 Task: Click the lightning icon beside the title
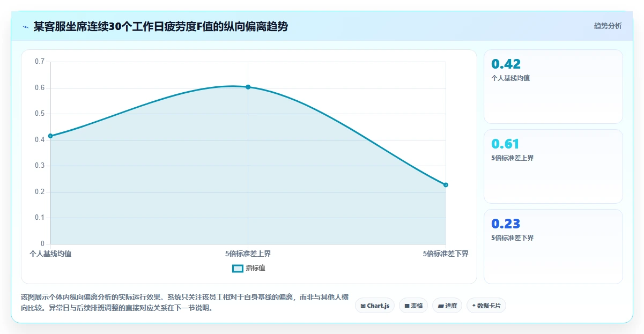point(26,27)
